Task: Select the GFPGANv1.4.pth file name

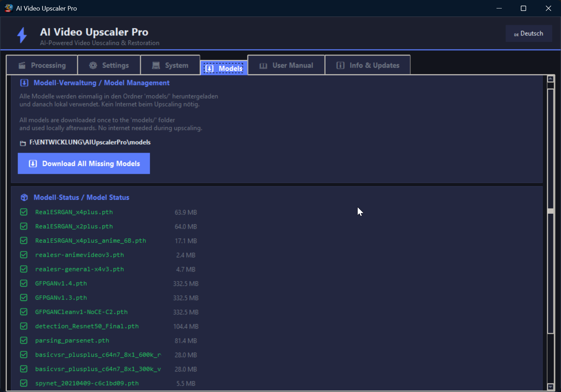Action: [x=61, y=284]
